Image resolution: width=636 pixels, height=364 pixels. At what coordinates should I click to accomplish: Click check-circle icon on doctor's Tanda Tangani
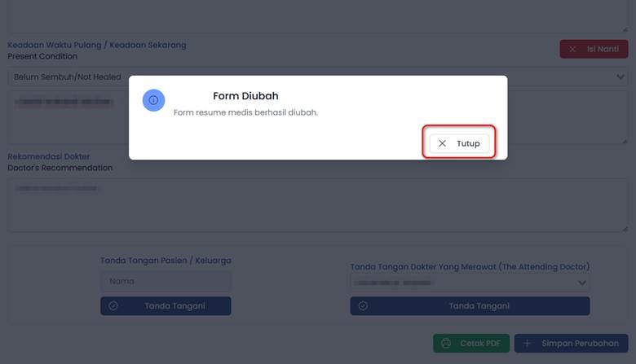coord(363,306)
